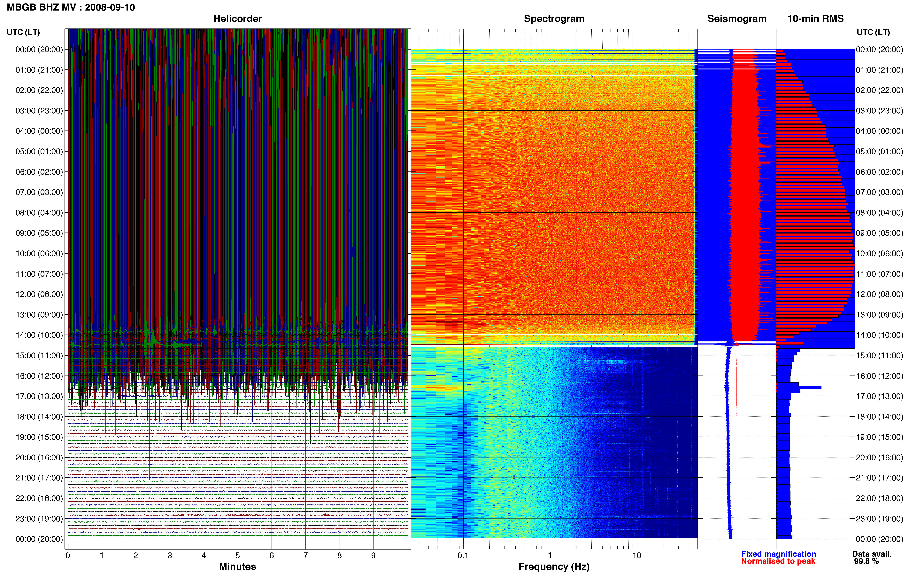The height and width of the screenshot is (578, 924).
Task: Click the 6 tick on Minutes axis
Action: point(272,555)
